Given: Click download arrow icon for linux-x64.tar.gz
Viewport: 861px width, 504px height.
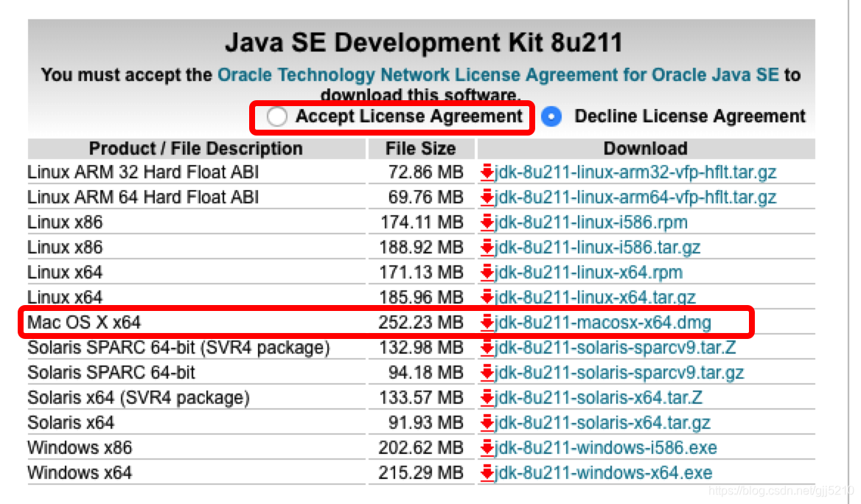Looking at the screenshot, I should click(487, 297).
